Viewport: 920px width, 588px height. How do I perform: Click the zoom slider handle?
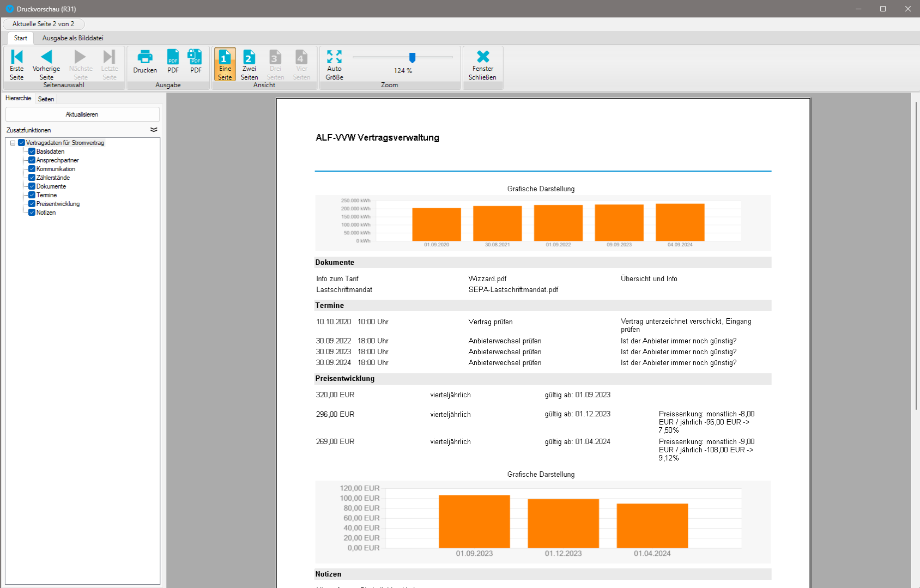point(412,57)
